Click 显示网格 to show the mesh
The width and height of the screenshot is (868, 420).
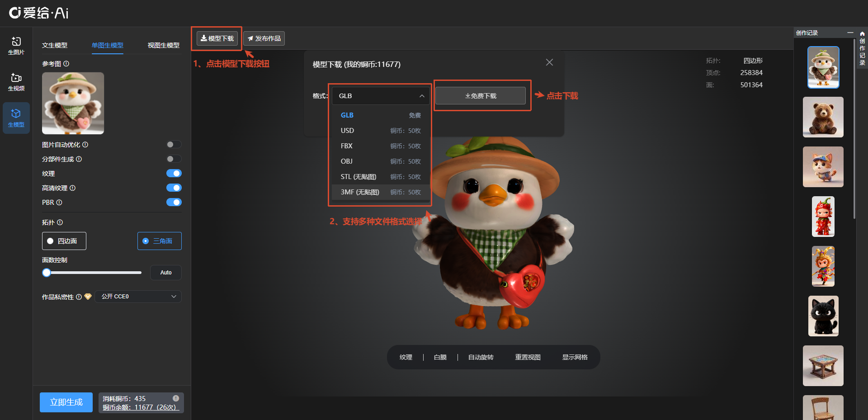[x=575, y=357]
